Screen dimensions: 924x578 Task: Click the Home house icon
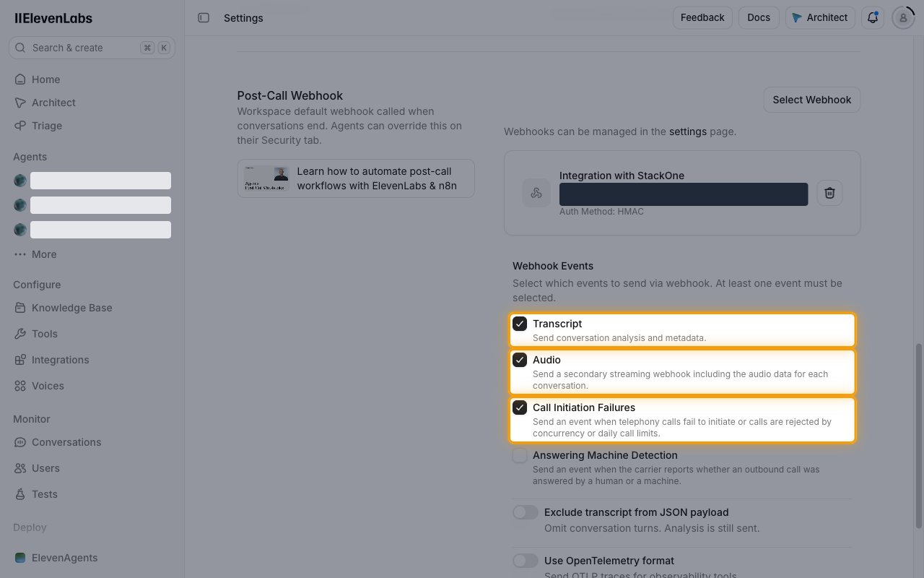tap(20, 79)
